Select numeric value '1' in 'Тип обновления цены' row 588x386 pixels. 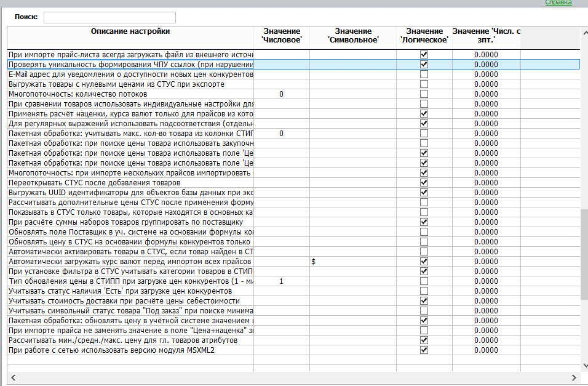point(282,281)
